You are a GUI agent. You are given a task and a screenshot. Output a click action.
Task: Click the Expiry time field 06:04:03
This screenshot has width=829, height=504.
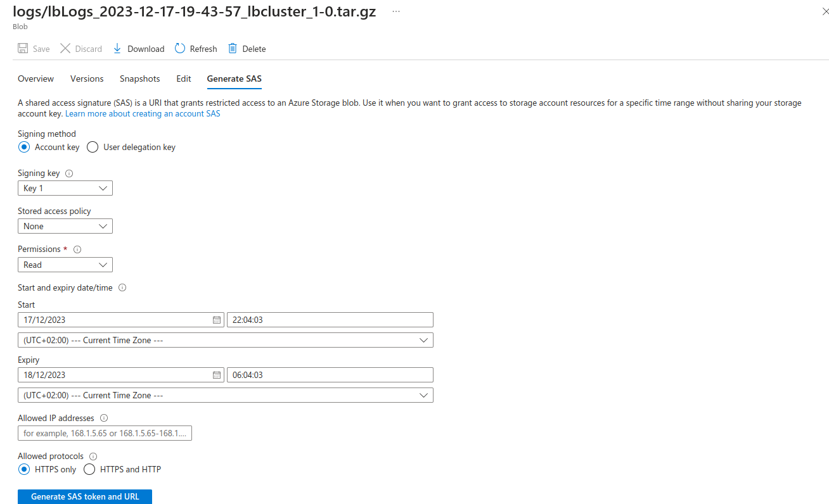point(330,375)
